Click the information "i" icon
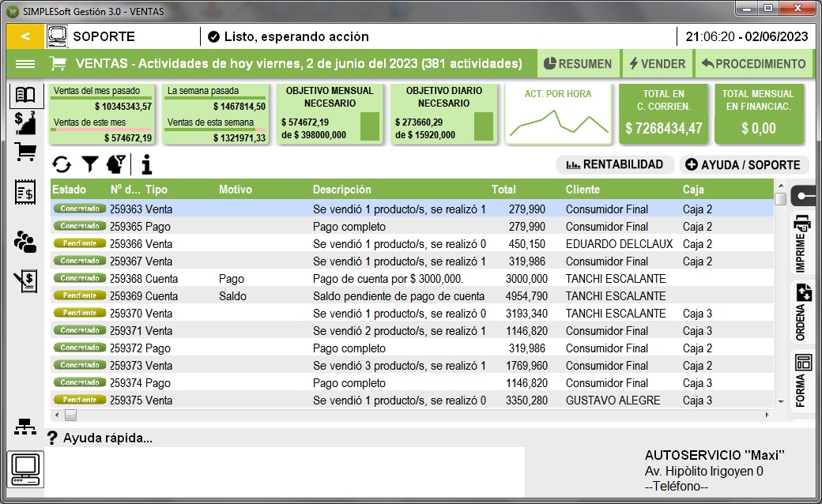This screenshot has width=822, height=504. [x=147, y=164]
